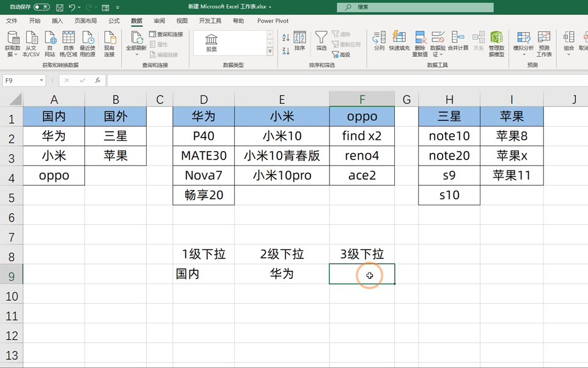Select the 国外 header cell
Screen dimensions: 588x368
tap(116, 116)
